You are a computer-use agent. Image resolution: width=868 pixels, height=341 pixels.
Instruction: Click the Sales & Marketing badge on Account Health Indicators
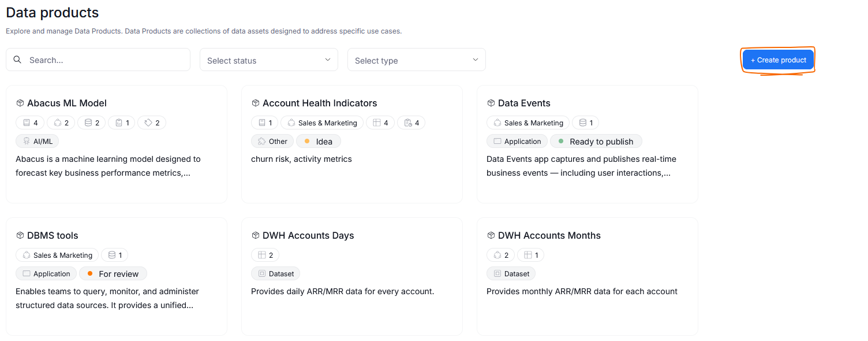pyautogui.click(x=322, y=123)
